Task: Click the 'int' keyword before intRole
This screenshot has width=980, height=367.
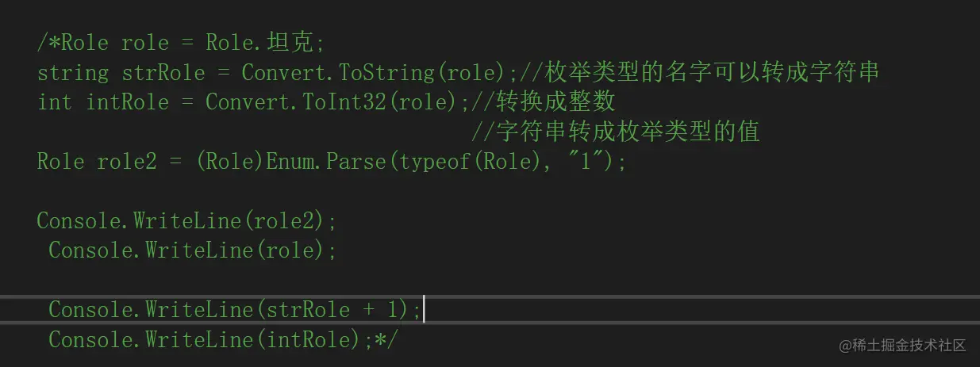Action: (55, 102)
